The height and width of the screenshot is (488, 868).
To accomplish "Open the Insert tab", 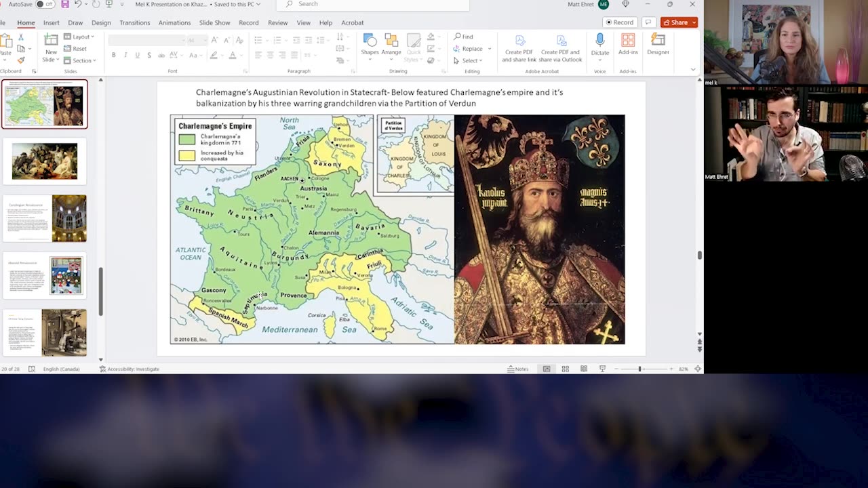I will [51, 22].
